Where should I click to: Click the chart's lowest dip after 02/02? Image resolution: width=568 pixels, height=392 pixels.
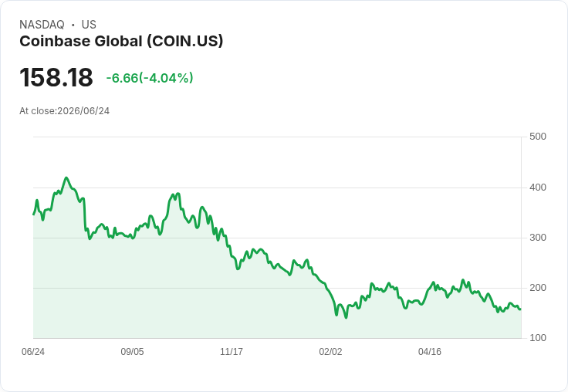(346, 317)
